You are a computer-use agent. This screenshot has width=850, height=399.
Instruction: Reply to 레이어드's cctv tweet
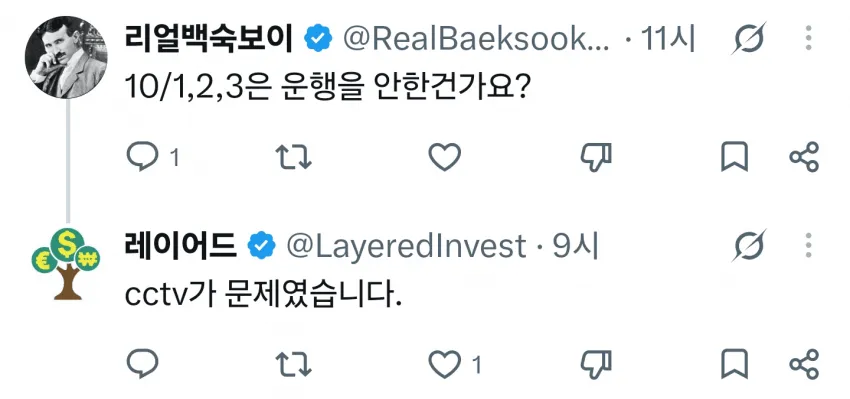(142, 364)
